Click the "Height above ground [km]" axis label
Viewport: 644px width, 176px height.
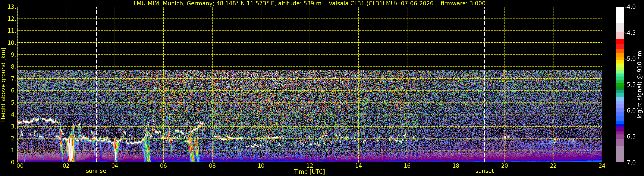[3, 85]
